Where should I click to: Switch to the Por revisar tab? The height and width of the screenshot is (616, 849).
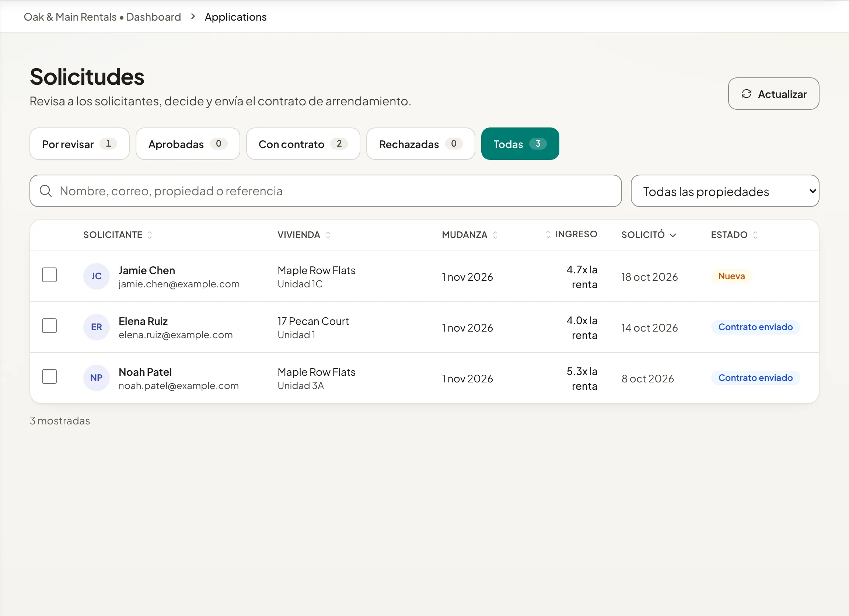[79, 144]
